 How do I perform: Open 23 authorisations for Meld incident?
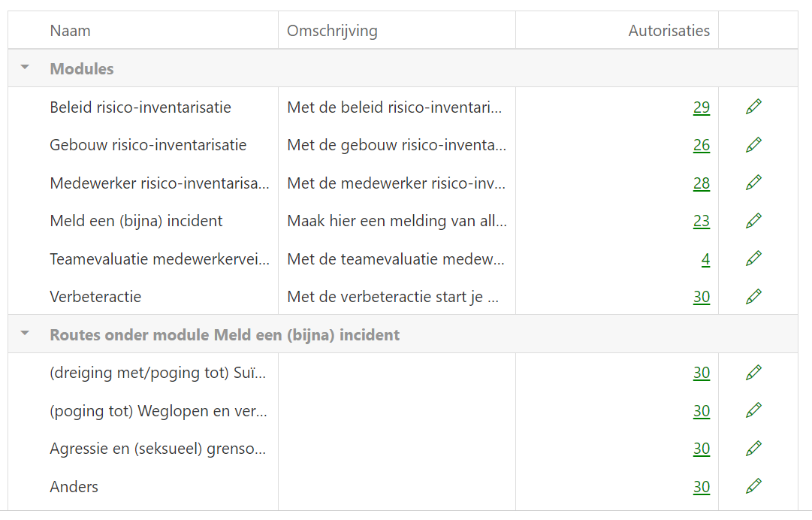tap(701, 221)
